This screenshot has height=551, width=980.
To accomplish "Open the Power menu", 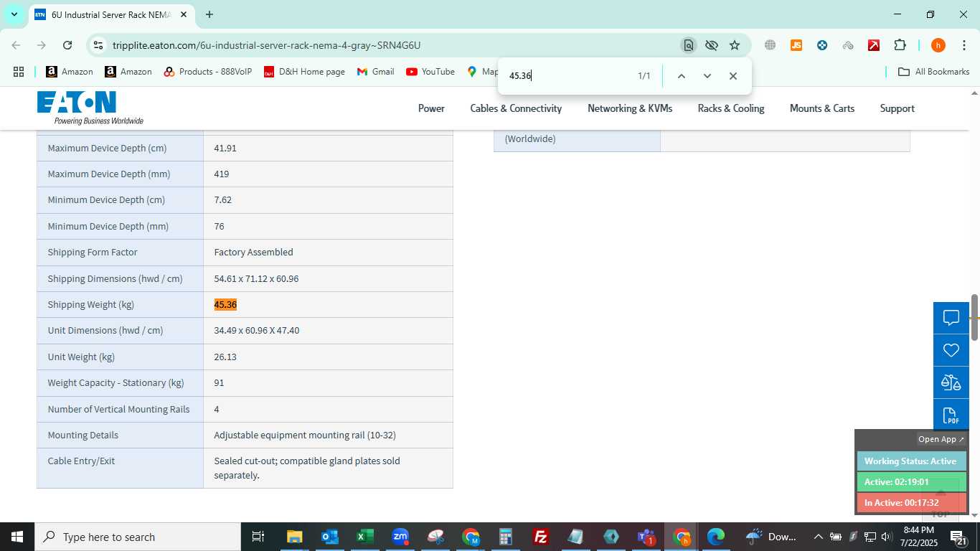I will 431,108.
